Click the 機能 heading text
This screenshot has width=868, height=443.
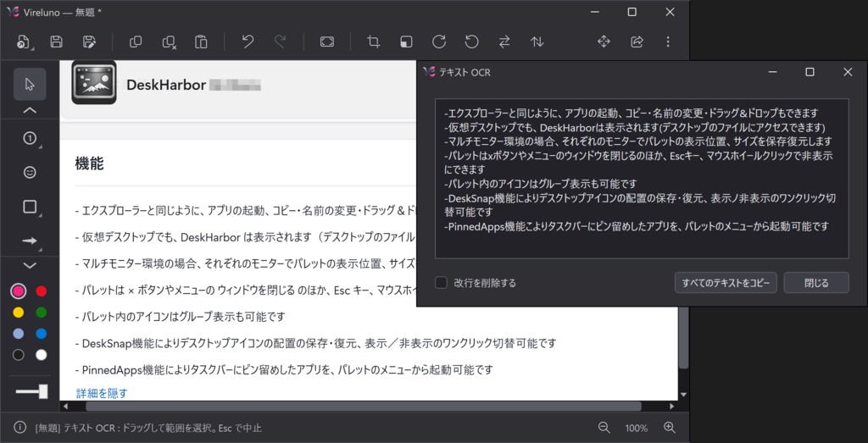[89, 163]
